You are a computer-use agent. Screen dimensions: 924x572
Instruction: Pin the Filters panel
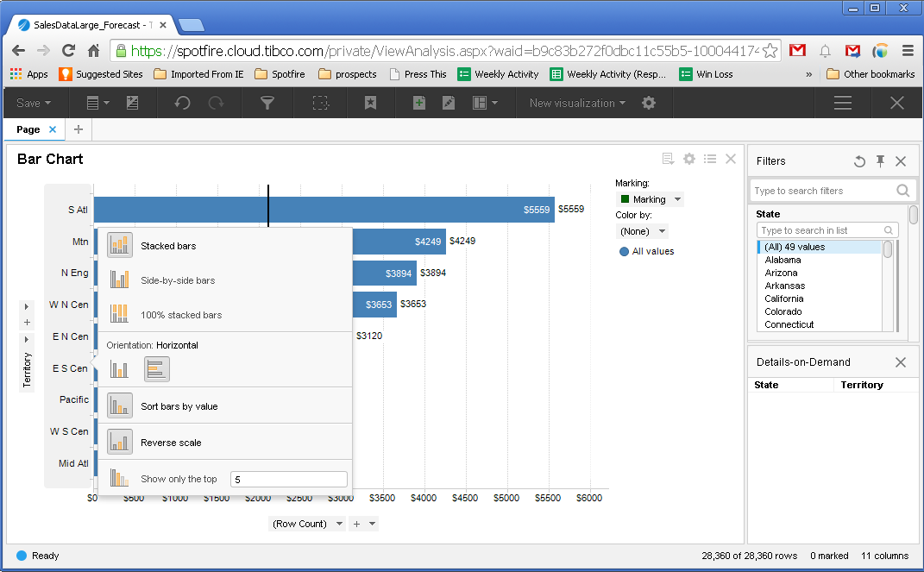880,160
